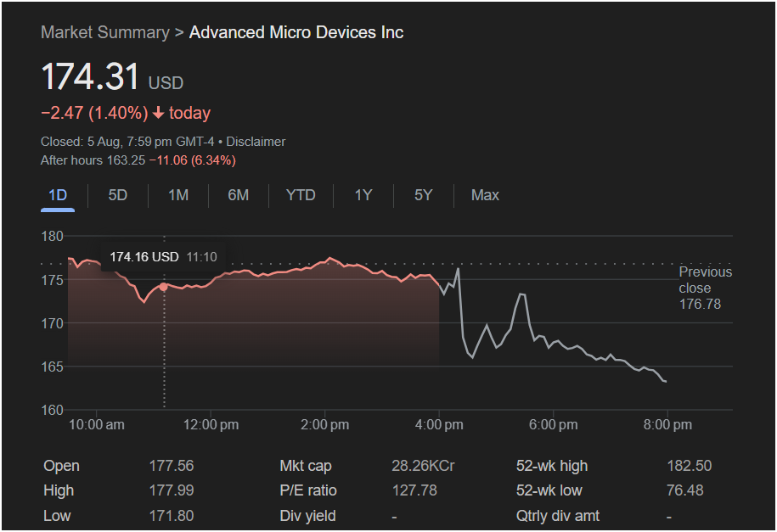The width and height of the screenshot is (777, 532).
Task: Click the High value 177.99
Action: [172, 490]
